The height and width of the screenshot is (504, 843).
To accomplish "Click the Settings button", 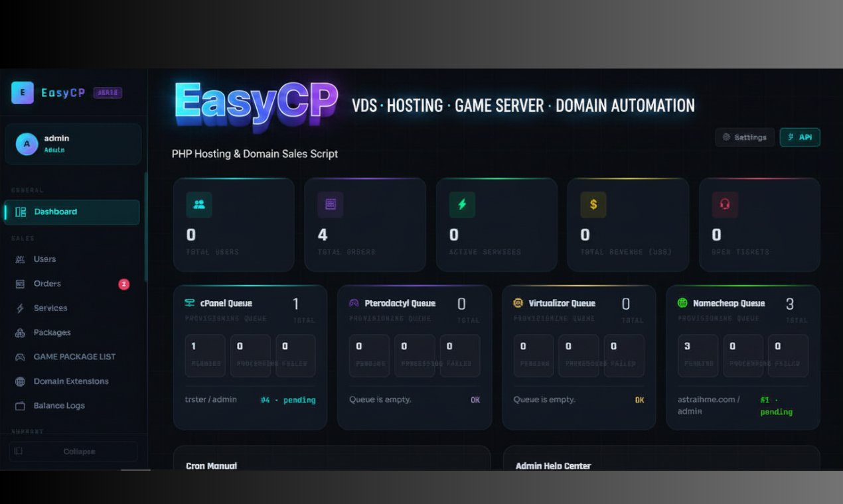I will click(x=745, y=137).
